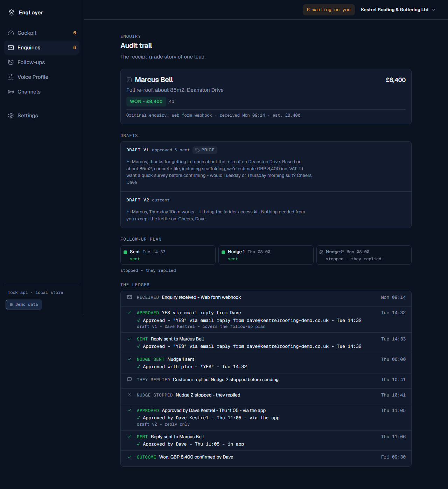The width and height of the screenshot is (448, 489).
Task: Select the Sent Tue 14:33 follow-up card
Action: [x=168, y=255]
